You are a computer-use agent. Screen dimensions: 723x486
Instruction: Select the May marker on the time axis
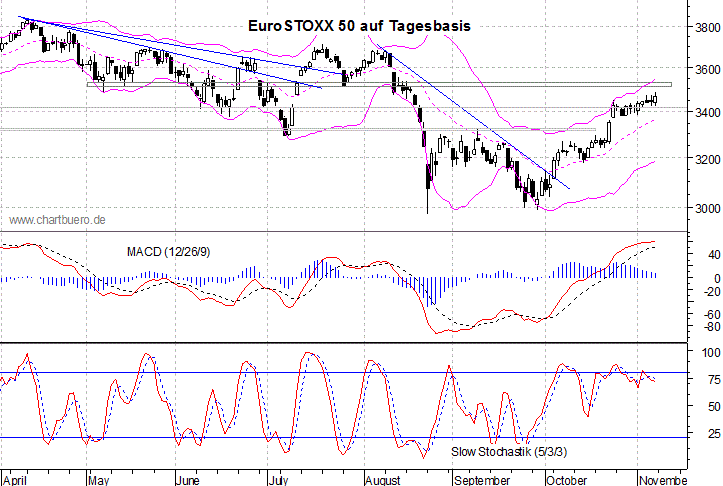point(100,478)
